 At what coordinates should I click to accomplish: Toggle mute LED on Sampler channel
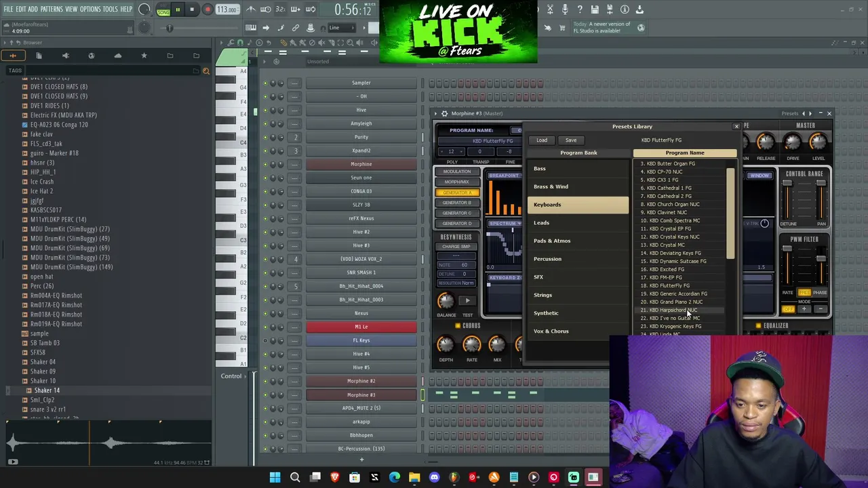click(x=265, y=83)
